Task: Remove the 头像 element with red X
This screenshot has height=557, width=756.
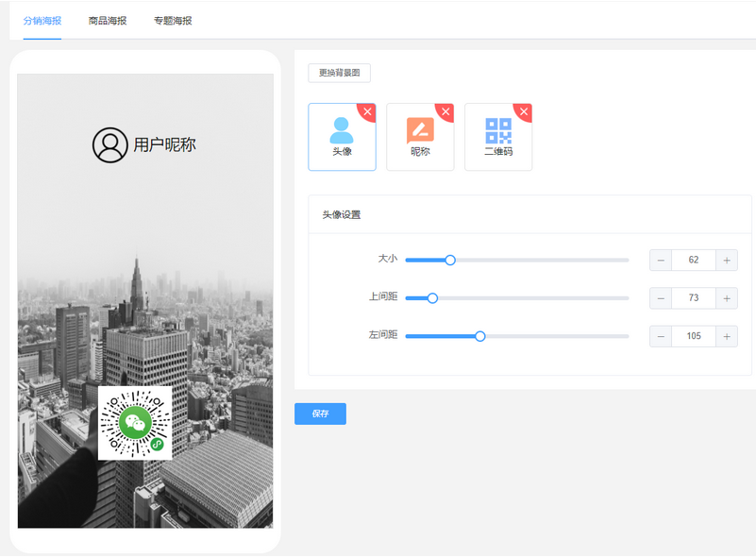Action: pyautogui.click(x=368, y=112)
